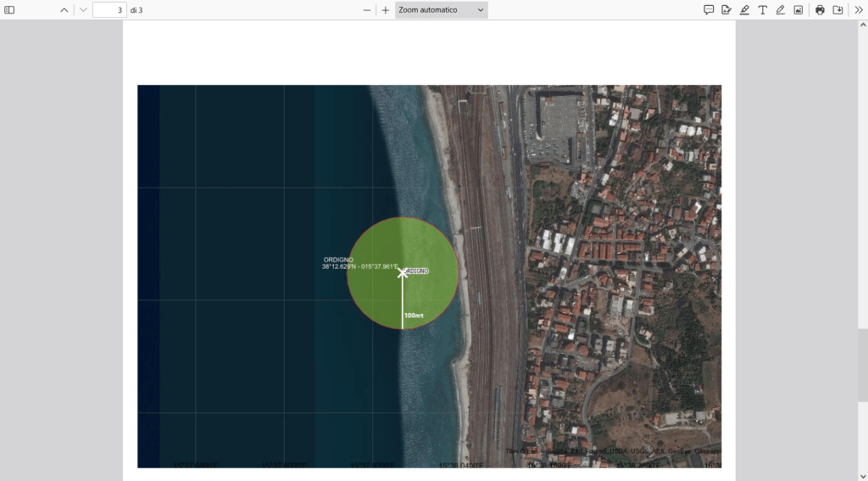Select the freehand draw tool
This screenshot has width=868, height=481.
(x=780, y=10)
